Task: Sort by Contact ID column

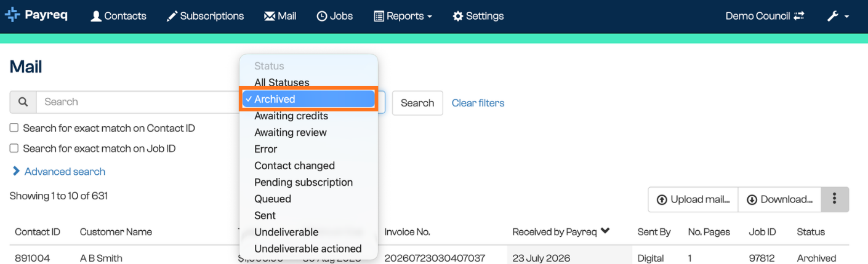Action: coord(38,232)
